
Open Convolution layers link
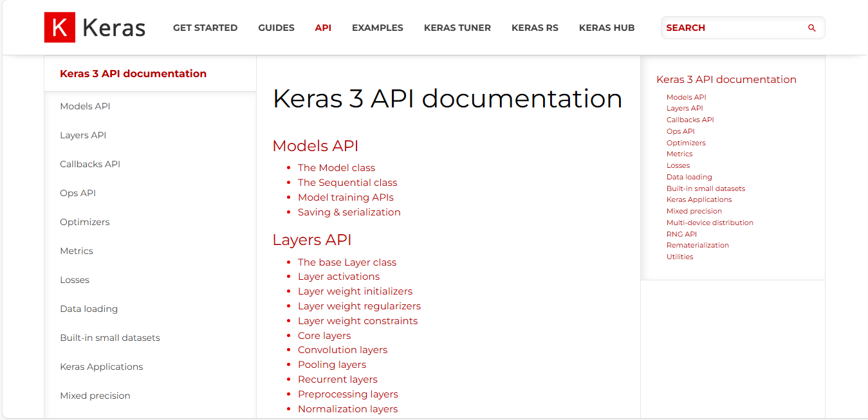[342, 350]
